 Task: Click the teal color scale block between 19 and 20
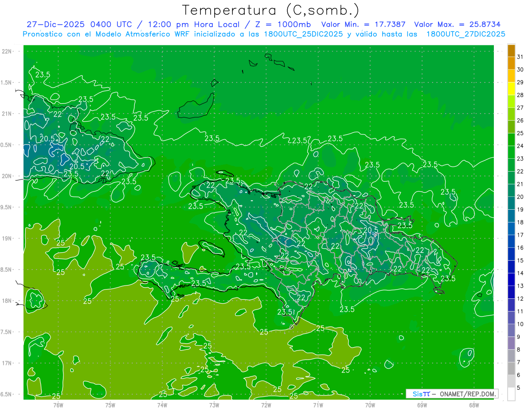click(511, 204)
